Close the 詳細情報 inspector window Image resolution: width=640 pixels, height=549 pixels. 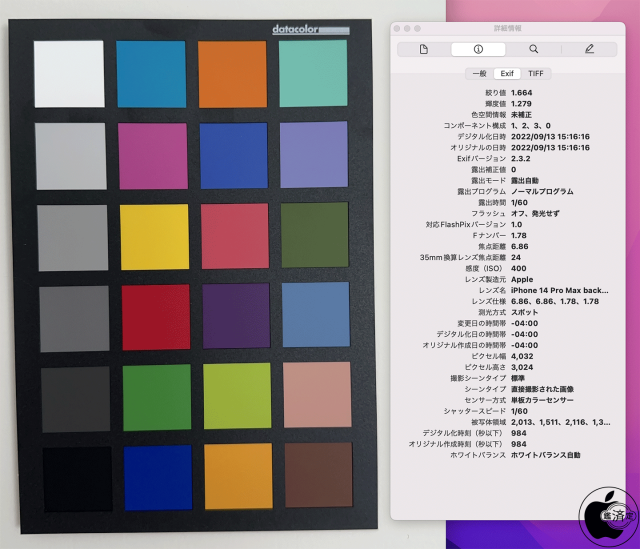[398, 29]
